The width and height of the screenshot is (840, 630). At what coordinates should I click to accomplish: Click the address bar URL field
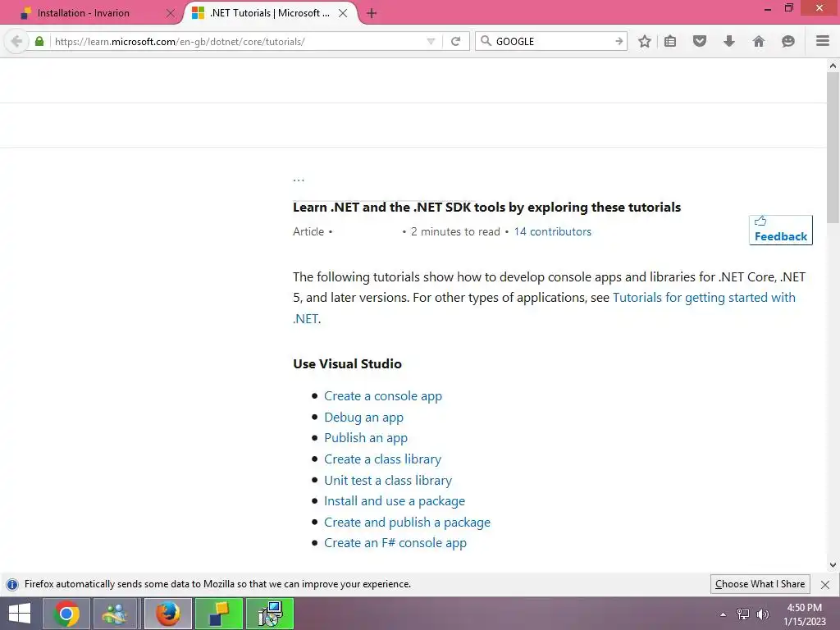point(239,41)
